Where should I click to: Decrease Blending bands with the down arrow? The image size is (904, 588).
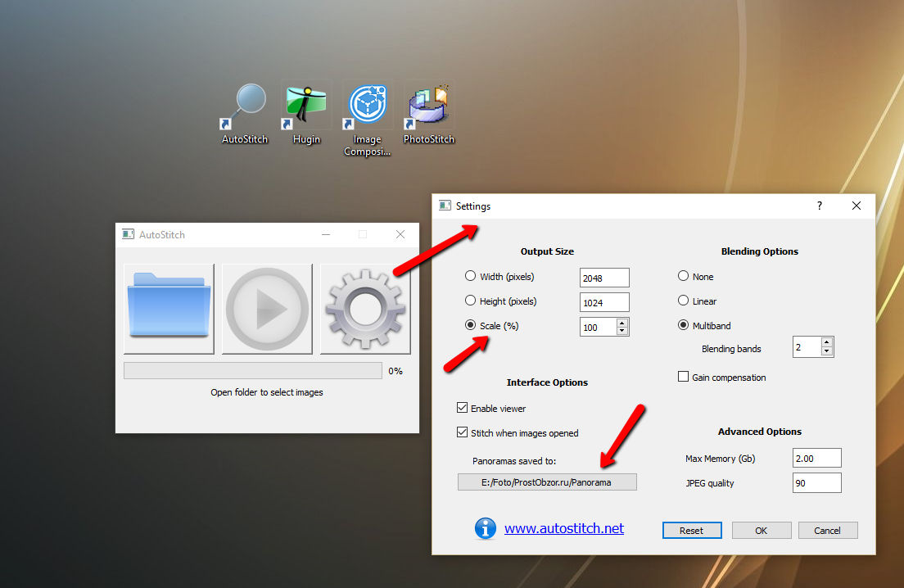coord(826,352)
